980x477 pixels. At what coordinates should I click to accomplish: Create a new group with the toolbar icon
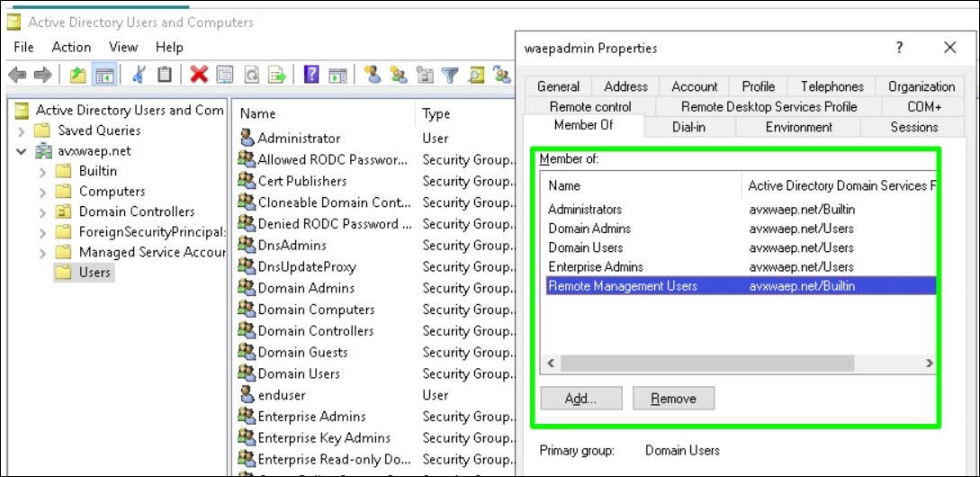[398, 75]
